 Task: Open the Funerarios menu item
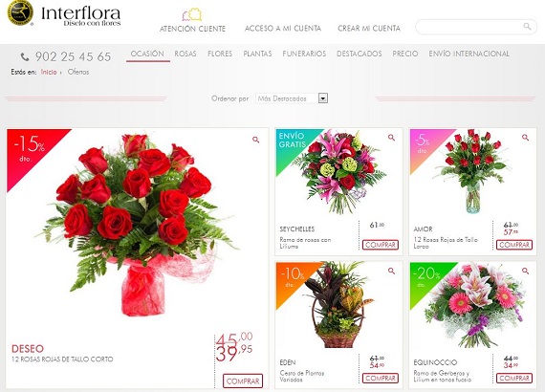coord(304,54)
